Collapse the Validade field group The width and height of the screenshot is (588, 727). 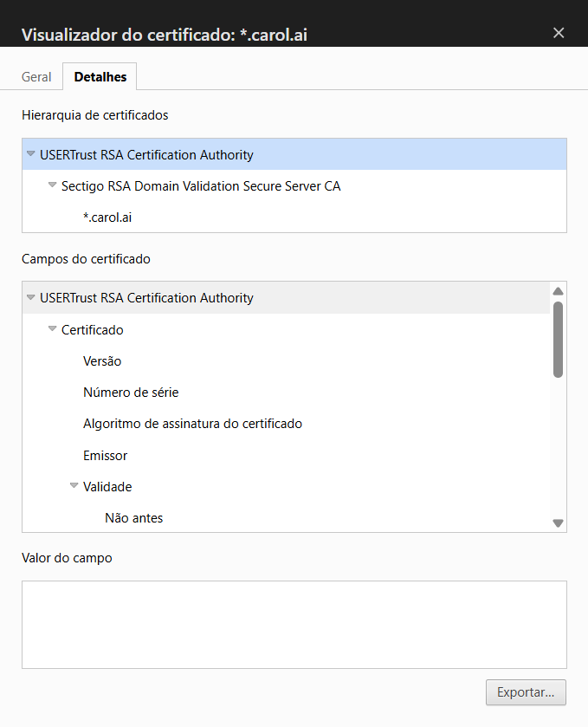[74, 486]
